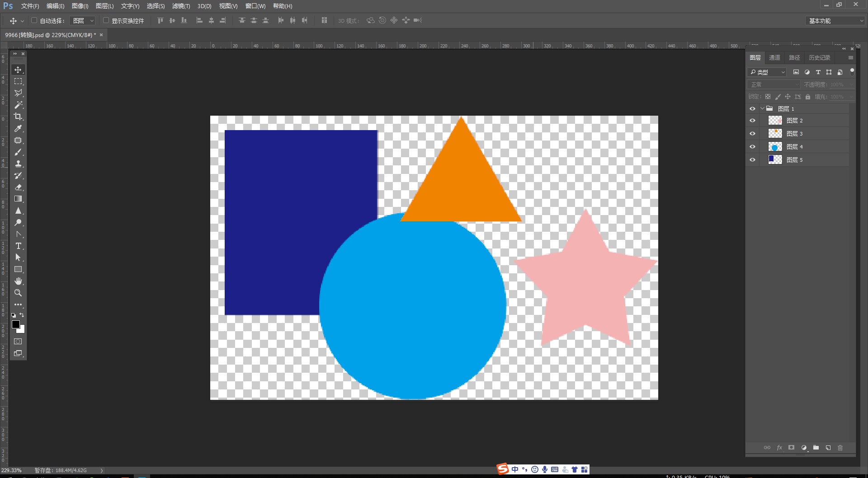Open the layer styles fx menu
This screenshot has height=478, width=868.
(x=779, y=448)
